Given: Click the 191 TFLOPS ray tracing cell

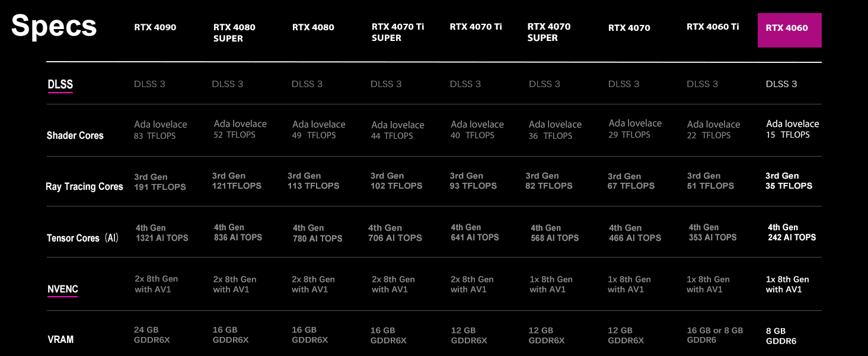Looking at the screenshot, I should coord(159,187).
